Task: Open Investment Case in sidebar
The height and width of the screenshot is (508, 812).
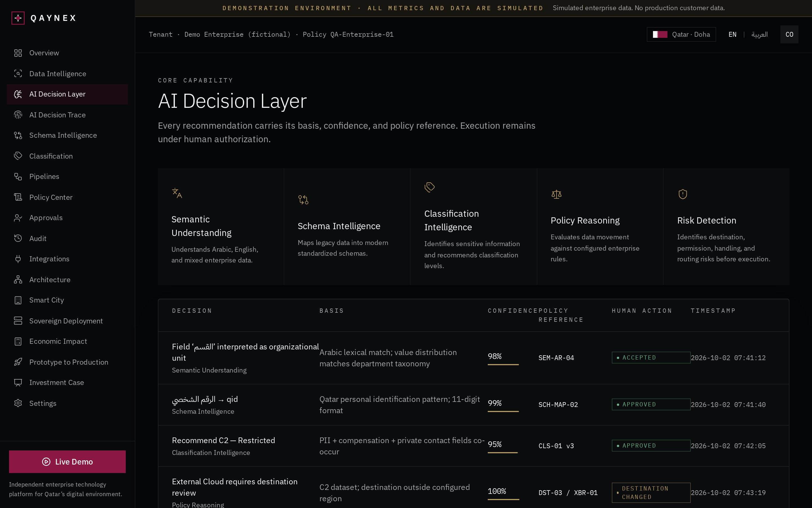Action: pyautogui.click(x=67, y=383)
